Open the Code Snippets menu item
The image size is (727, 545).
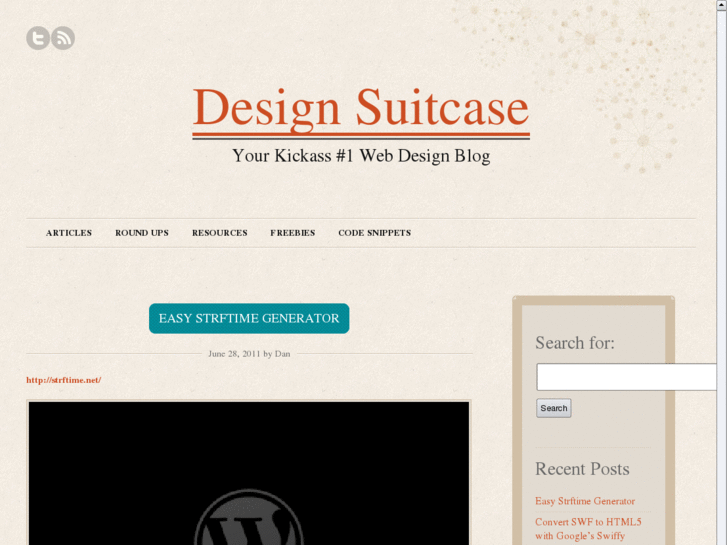[x=375, y=233]
